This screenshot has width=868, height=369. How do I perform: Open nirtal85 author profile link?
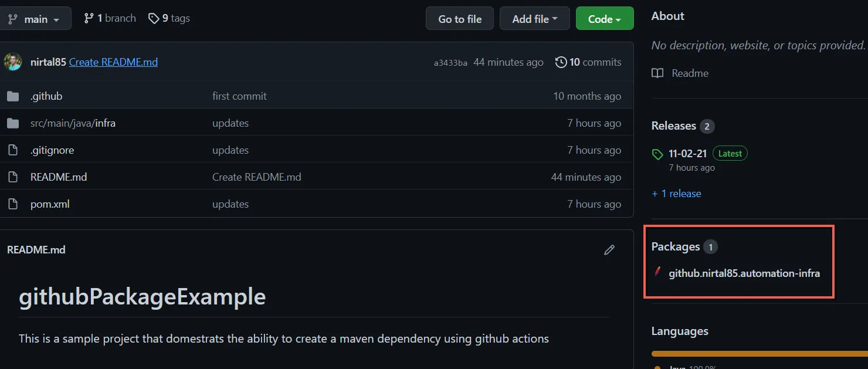48,62
